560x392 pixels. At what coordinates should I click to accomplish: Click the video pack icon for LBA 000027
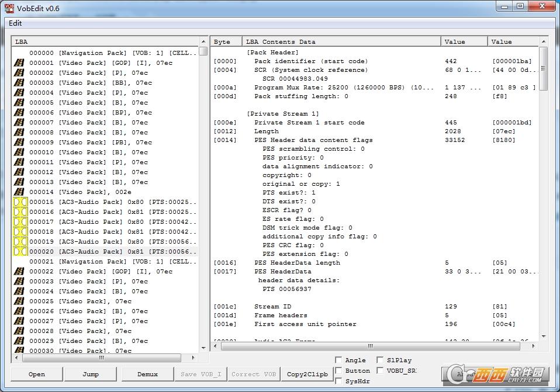click(19, 321)
